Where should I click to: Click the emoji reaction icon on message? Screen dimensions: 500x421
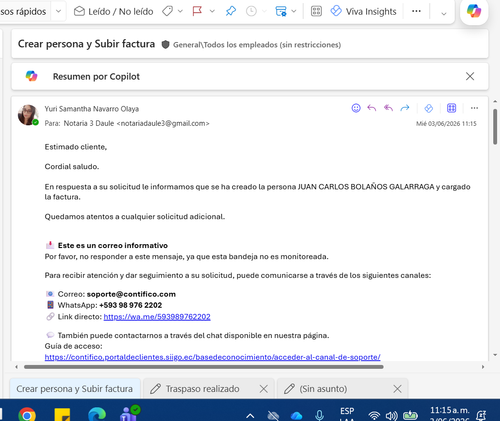[356, 108]
